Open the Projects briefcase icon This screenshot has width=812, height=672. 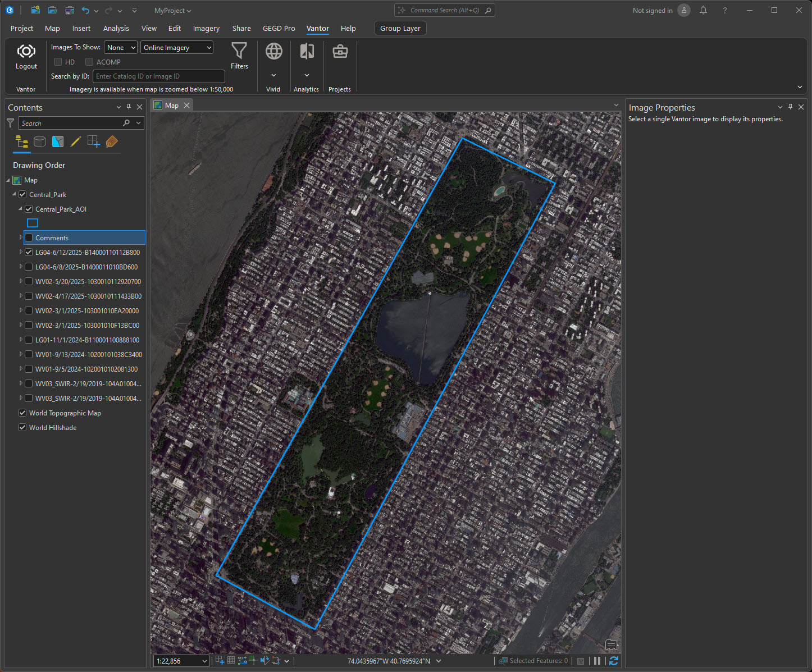340,52
